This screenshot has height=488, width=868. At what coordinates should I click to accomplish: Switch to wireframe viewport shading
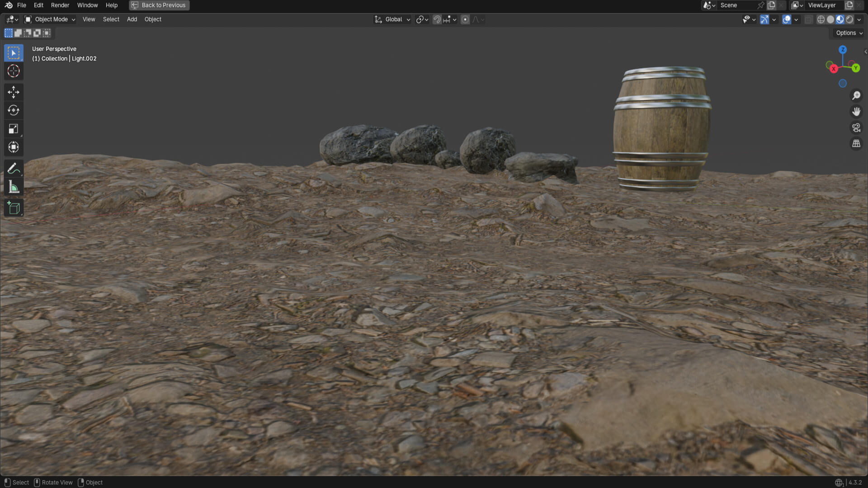821,19
